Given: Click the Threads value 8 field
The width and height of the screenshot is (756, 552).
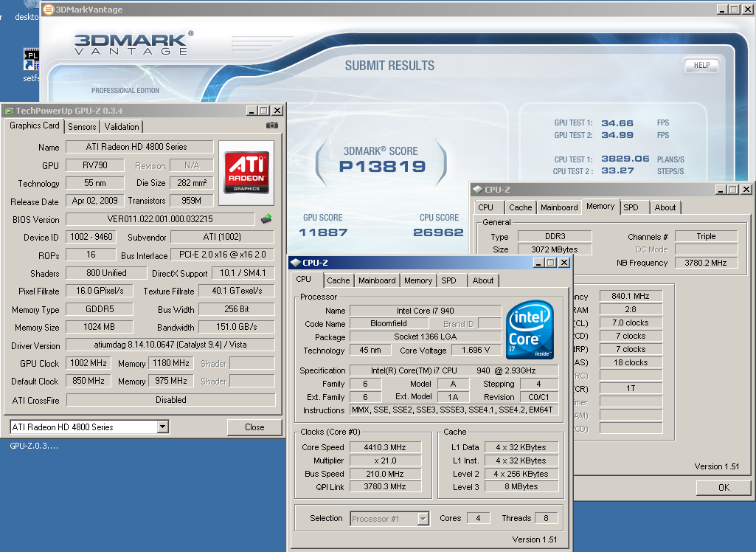Looking at the screenshot, I should pos(546,518).
